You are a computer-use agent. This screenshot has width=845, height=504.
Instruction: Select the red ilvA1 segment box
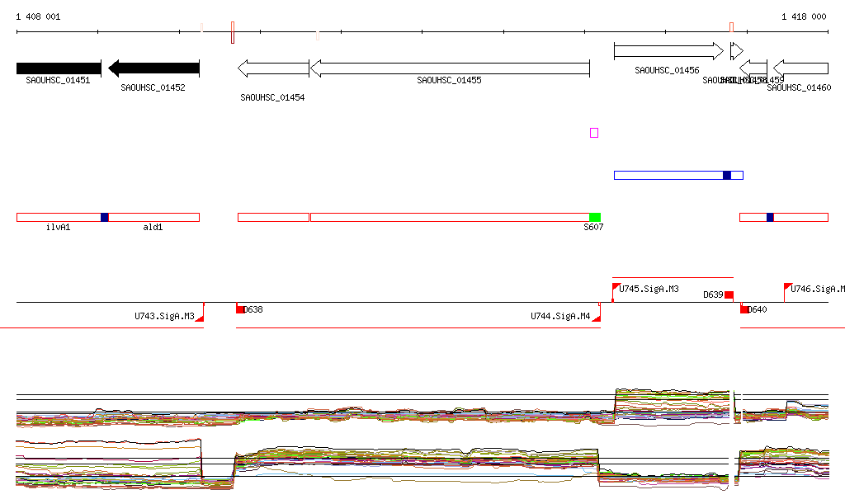point(59,218)
